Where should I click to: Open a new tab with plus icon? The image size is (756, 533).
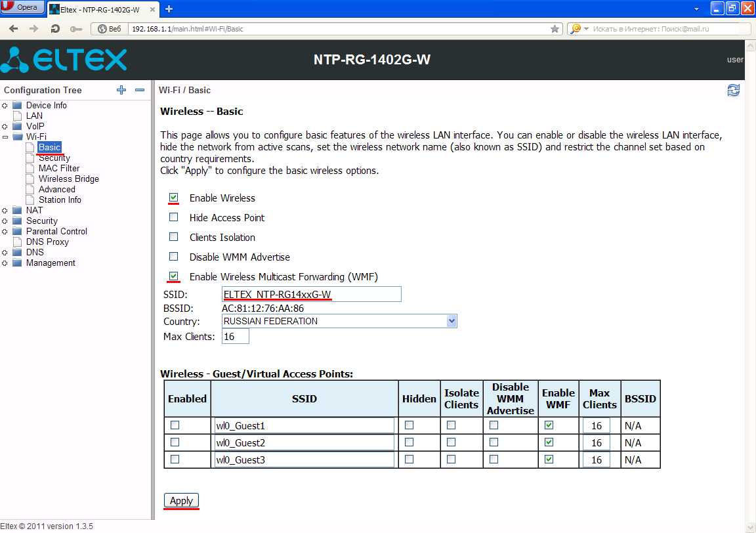169,9
